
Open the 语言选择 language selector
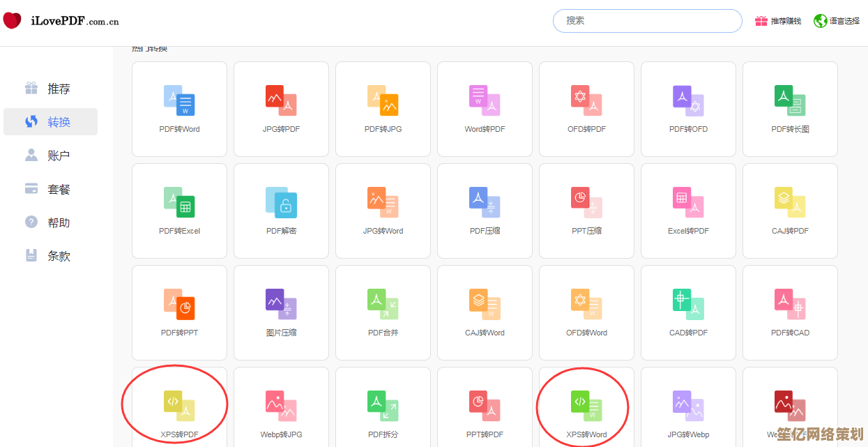pyautogui.click(x=837, y=21)
